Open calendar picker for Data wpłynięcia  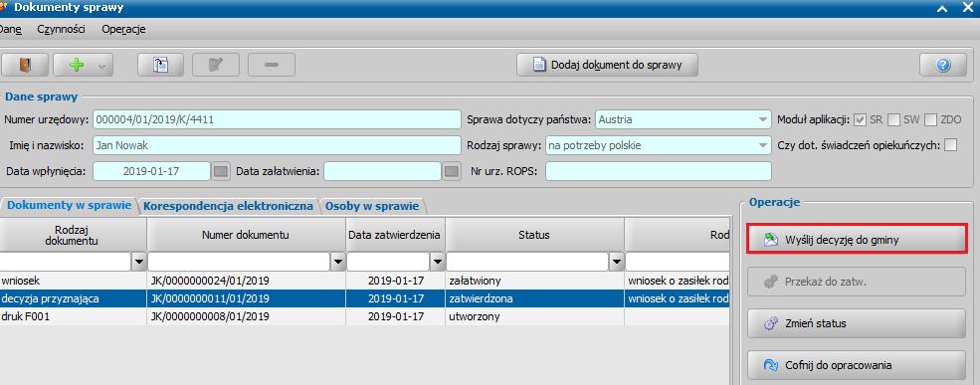click(x=221, y=171)
